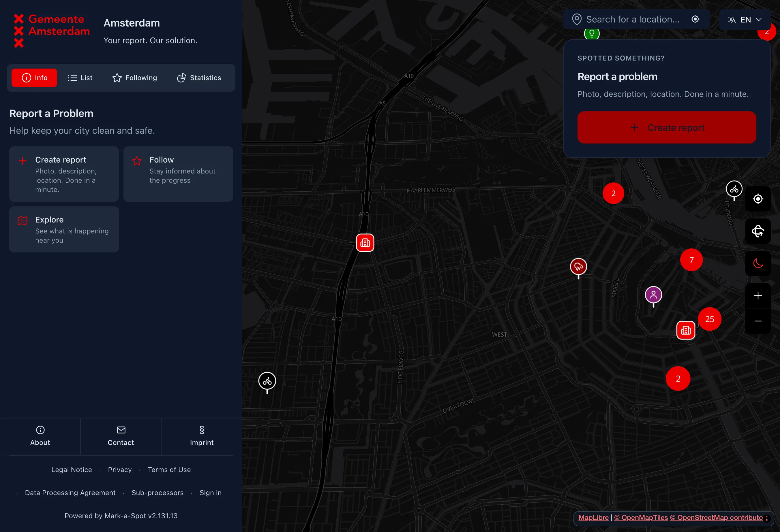Expand the cluster marker showing 25

(710, 319)
